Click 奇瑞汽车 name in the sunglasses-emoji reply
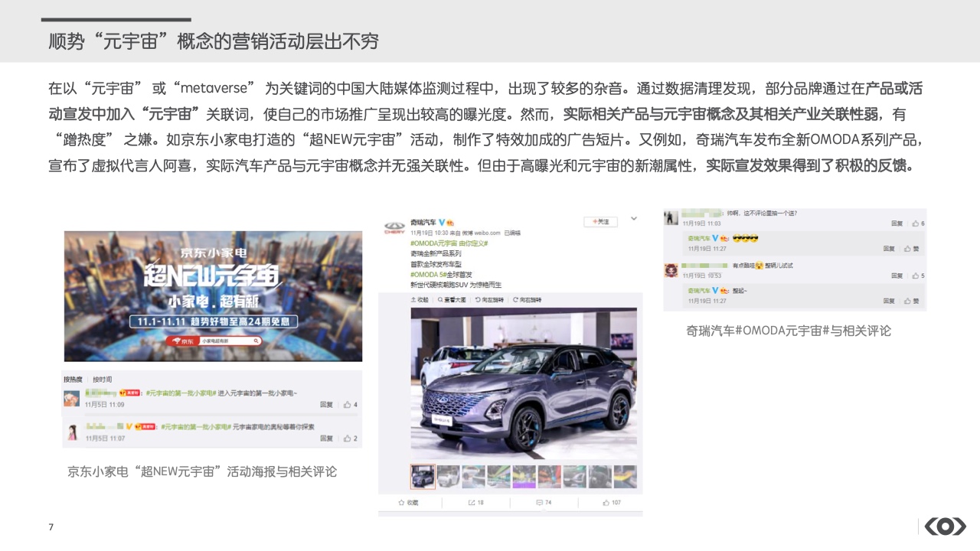The image size is (980, 551). [x=699, y=239]
